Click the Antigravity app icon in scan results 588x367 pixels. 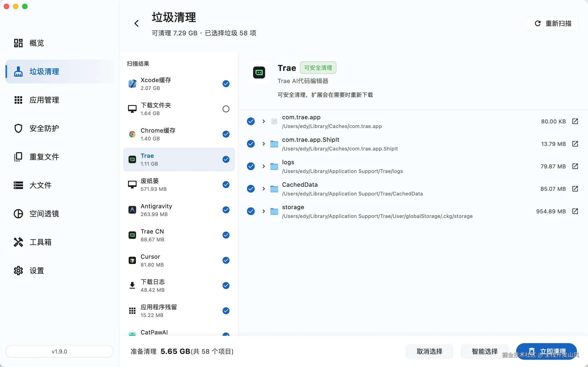(x=132, y=210)
